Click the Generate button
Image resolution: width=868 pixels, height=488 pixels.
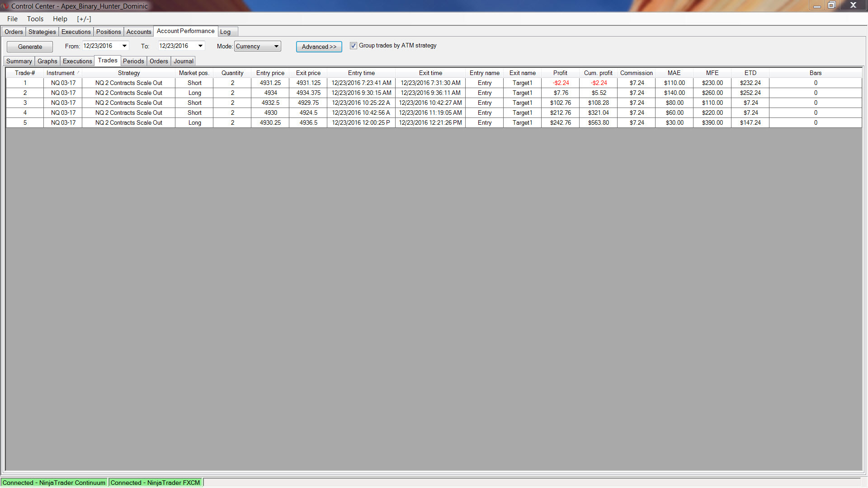tap(30, 47)
